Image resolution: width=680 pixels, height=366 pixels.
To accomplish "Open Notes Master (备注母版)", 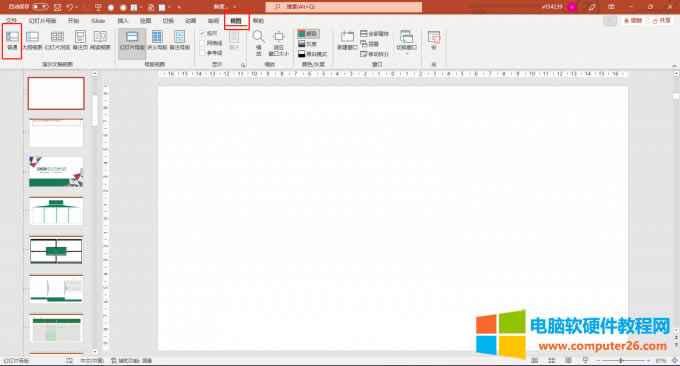I will point(180,40).
